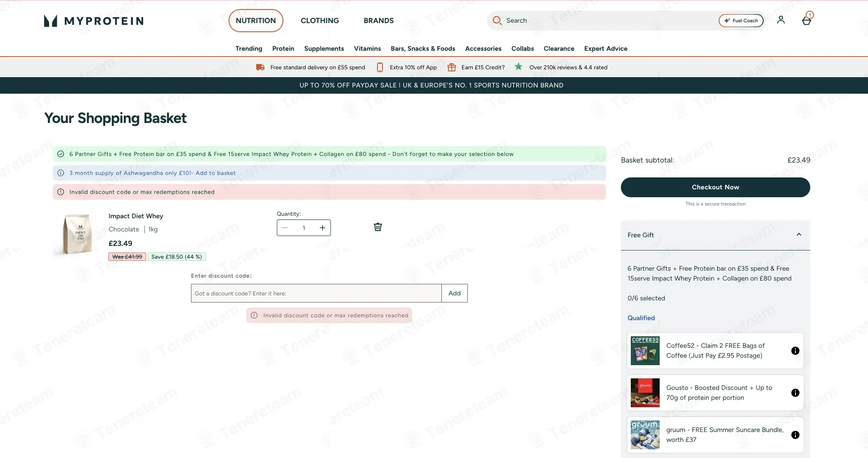This screenshot has height=458, width=868.
Task: Click the '0/6 selected' text
Action: [646, 298]
